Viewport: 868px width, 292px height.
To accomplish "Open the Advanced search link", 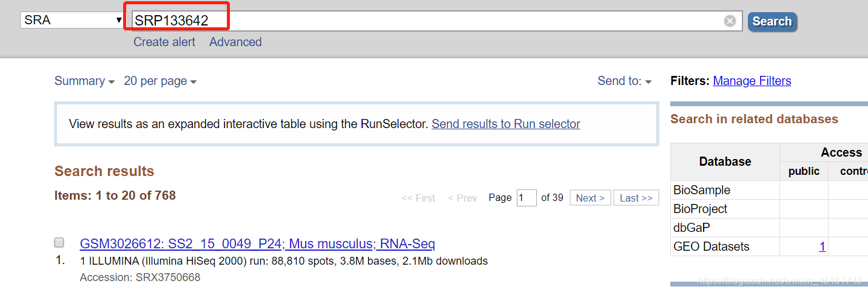I will (x=235, y=42).
